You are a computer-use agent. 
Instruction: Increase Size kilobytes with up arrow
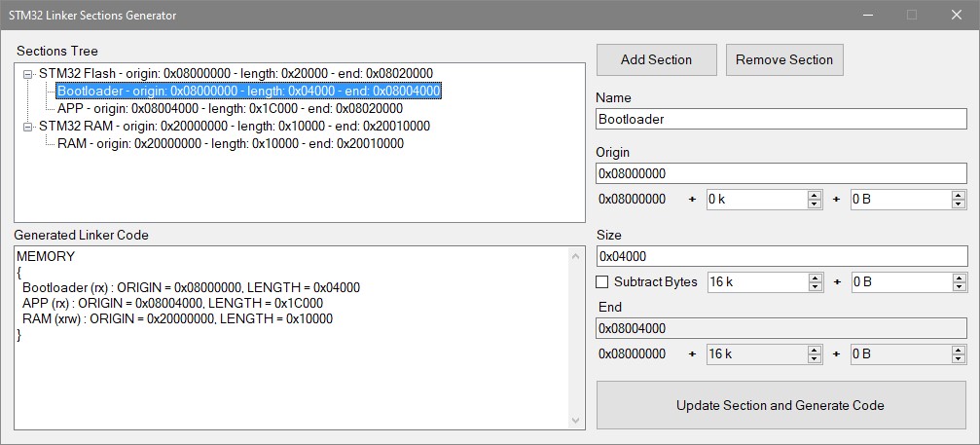click(x=815, y=278)
